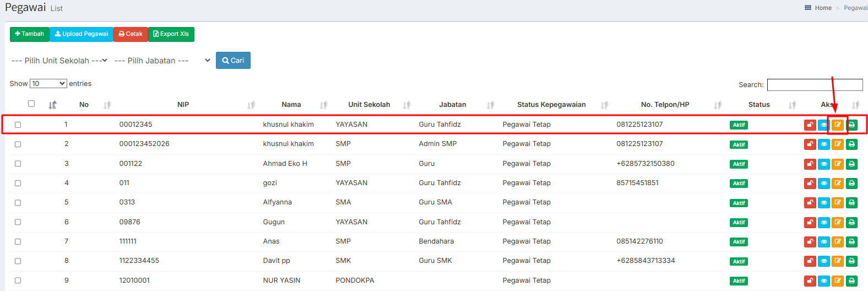Check the row for NIP 000123452026

[x=18, y=144]
